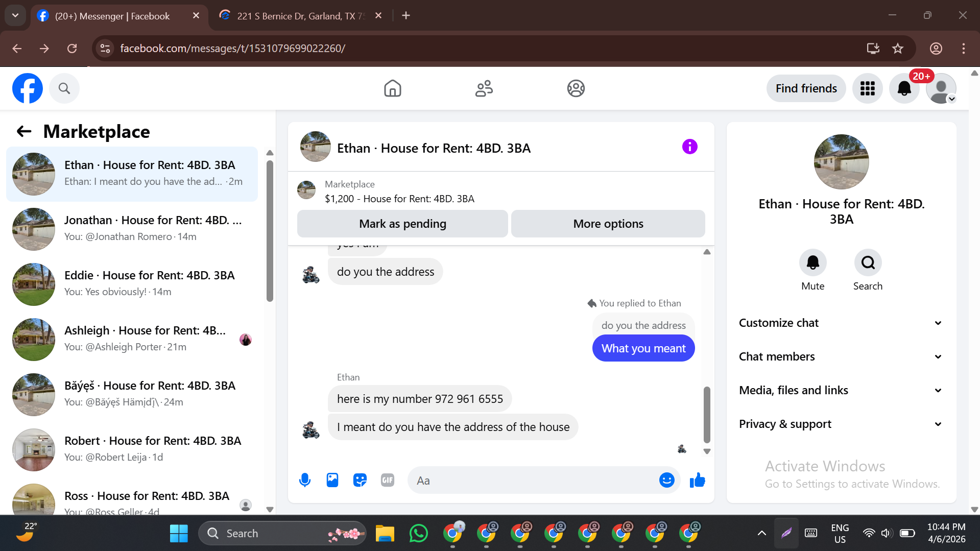Close the Messenger Facebook tab

pyautogui.click(x=196, y=16)
